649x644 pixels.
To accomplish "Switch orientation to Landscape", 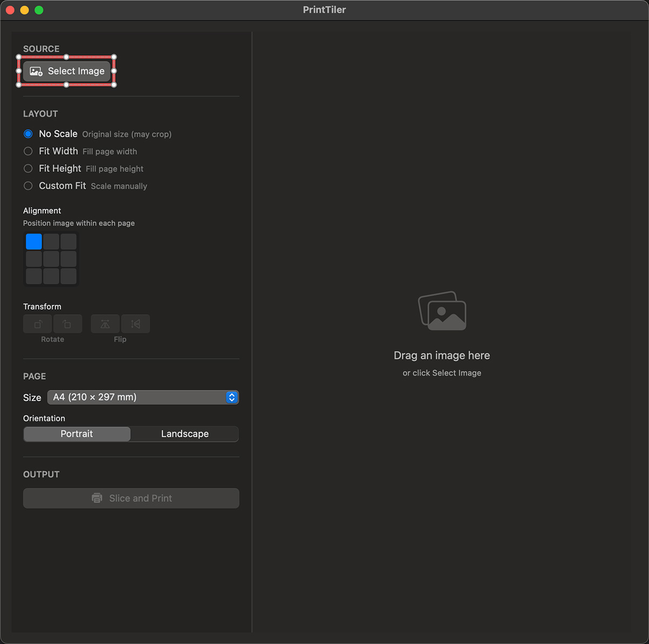I will pos(184,434).
